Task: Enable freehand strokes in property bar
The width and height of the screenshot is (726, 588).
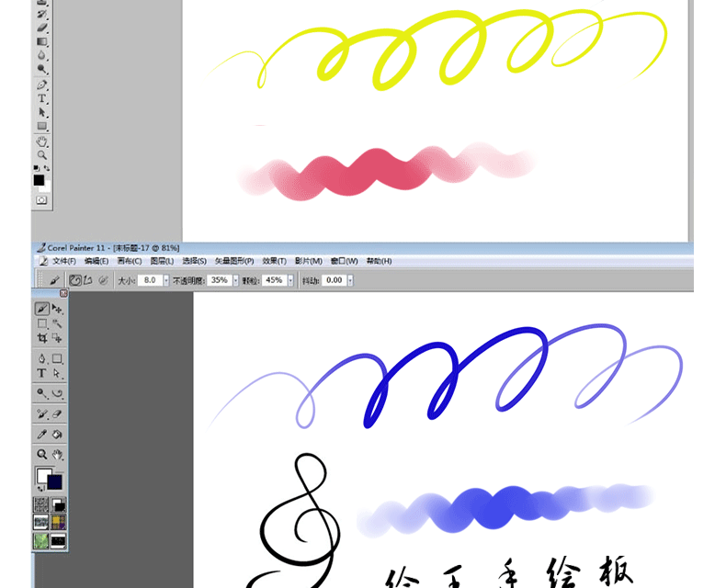Action: point(75,280)
